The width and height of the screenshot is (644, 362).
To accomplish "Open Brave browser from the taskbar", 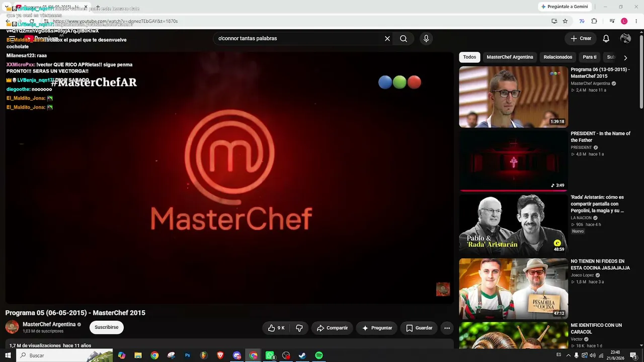I will (220, 355).
